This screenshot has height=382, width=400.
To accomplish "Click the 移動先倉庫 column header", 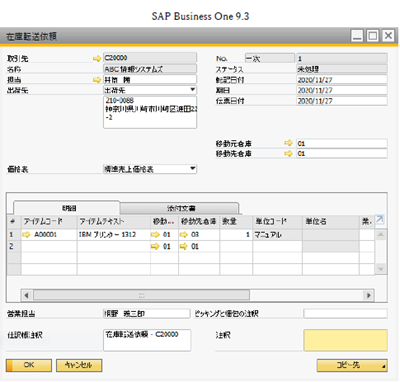I will pos(199,221).
